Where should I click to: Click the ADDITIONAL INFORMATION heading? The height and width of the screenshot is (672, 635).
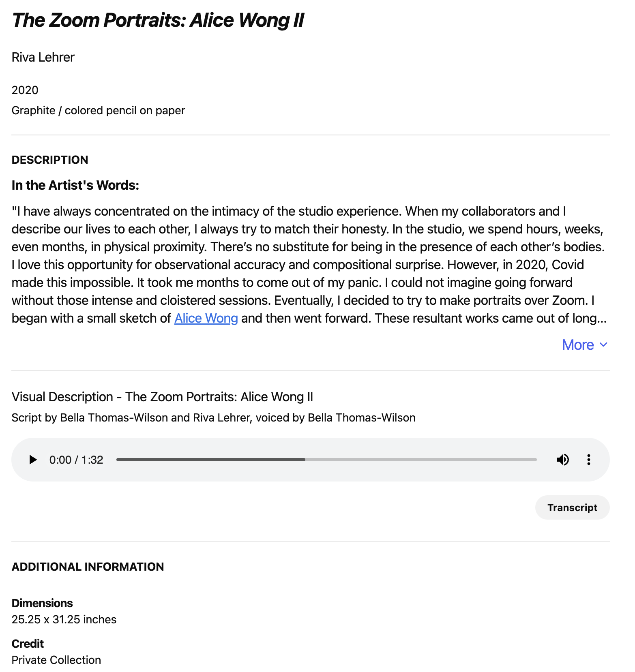tap(88, 567)
